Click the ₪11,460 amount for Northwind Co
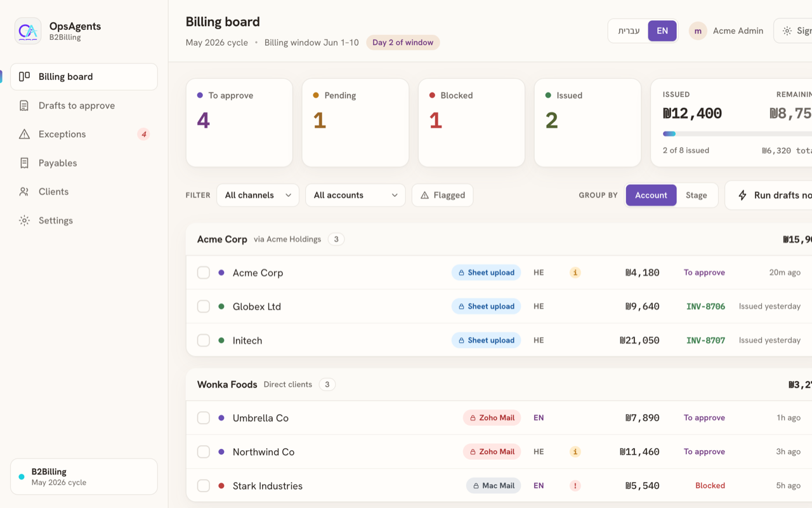Viewport: 812px width, 508px height. pyautogui.click(x=639, y=452)
